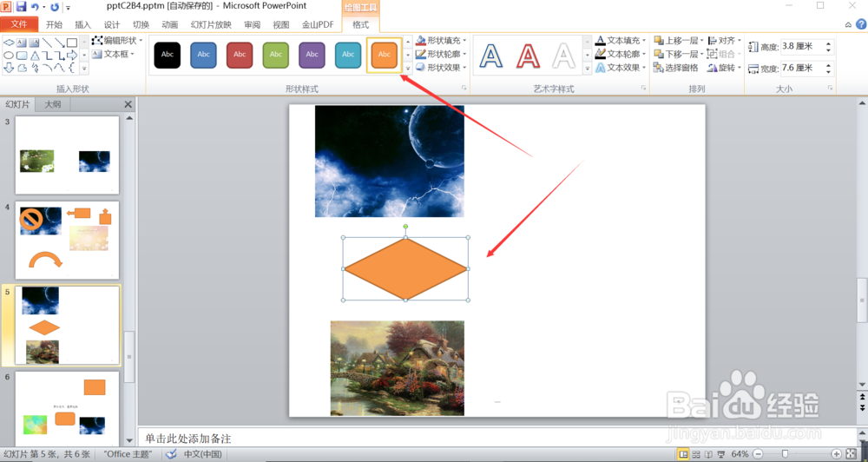Open the 文本轮廓 dropdown
Viewport: 868px width, 462px height.
point(621,54)
